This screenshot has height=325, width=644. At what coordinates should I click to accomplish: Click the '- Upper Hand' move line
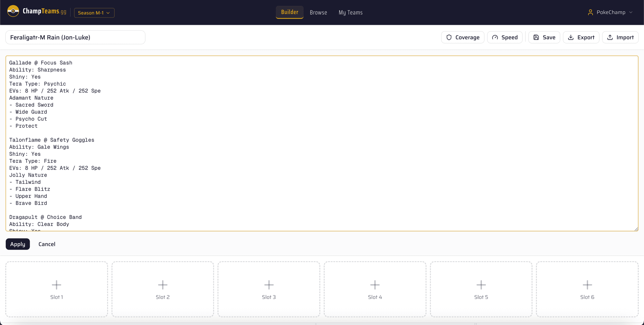tap(28, 196)
